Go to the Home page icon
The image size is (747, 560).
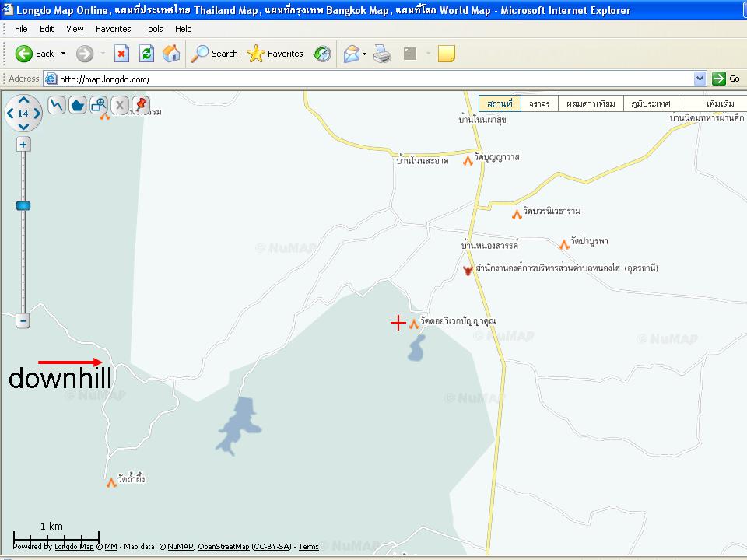tap(171, 54)
